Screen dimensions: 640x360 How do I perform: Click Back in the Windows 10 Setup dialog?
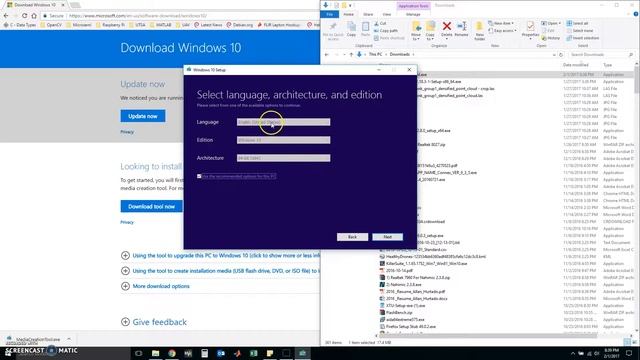[x=352, y=237]
